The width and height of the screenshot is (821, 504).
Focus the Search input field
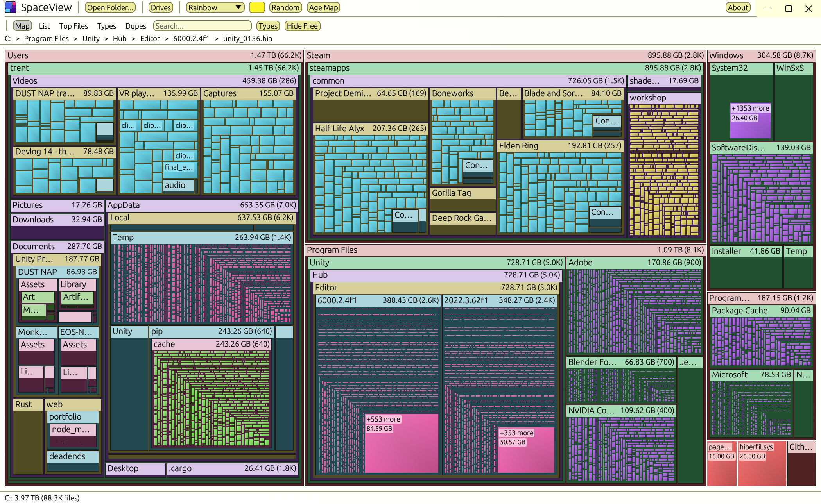(202, 26)
